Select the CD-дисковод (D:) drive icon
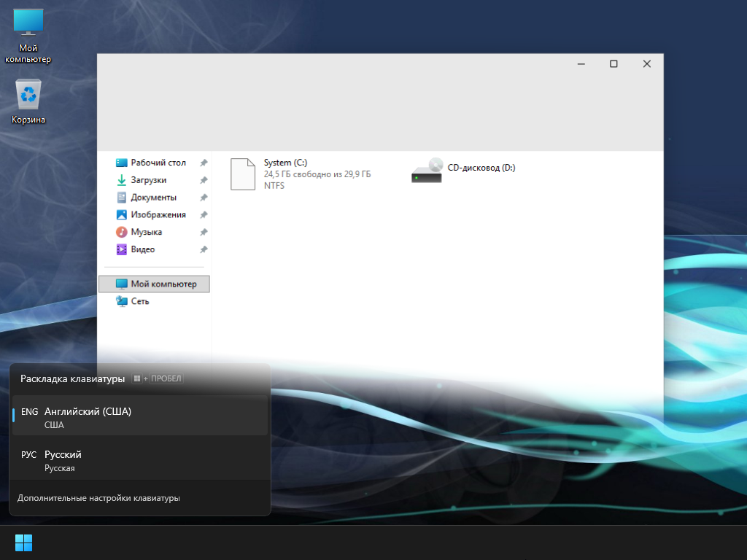 tap(427, 171)
